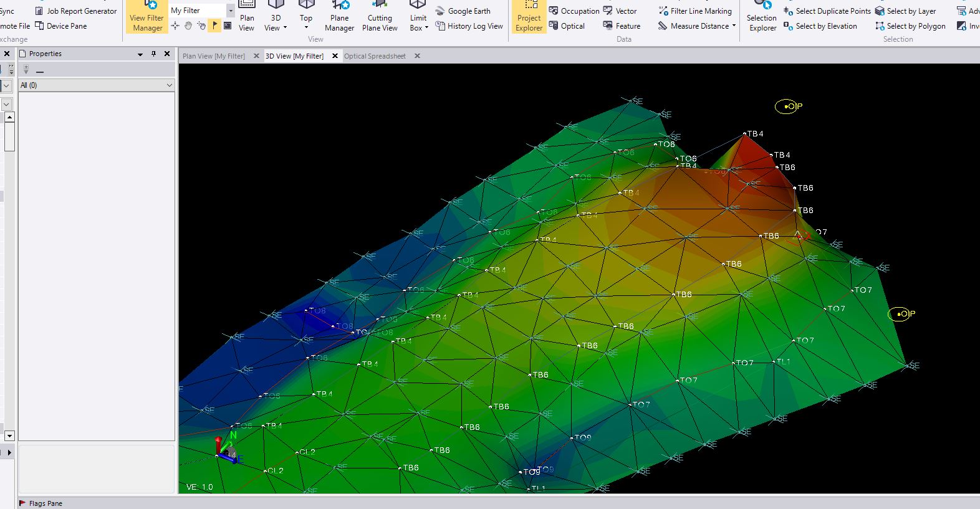Launch Google Earth from the ribbon

click(463, 11)
